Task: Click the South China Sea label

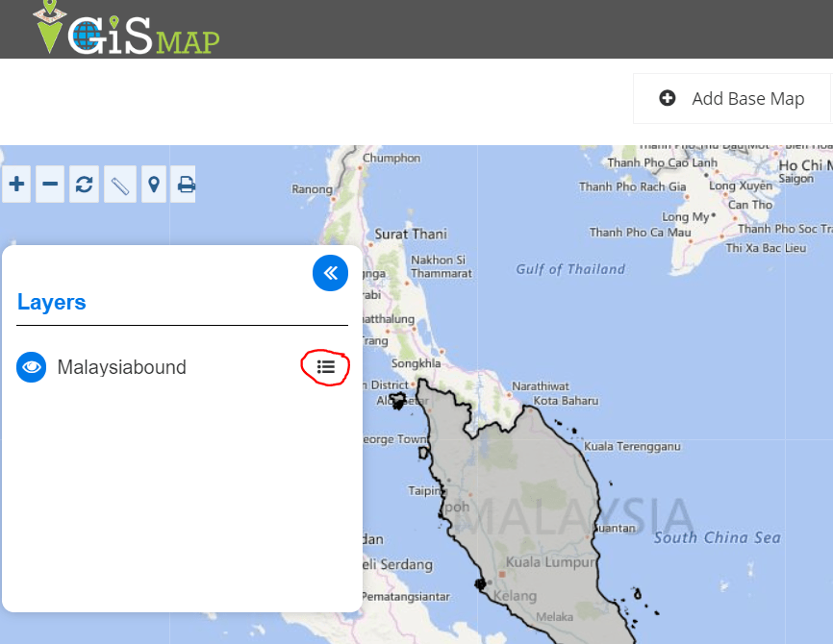Action: click(718, 538)
